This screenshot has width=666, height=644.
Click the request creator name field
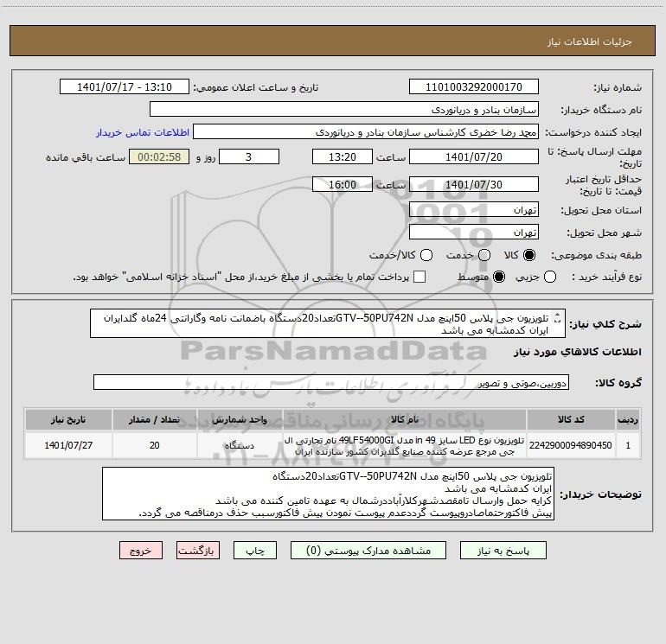pyautogui.click(x=366, y=132)
